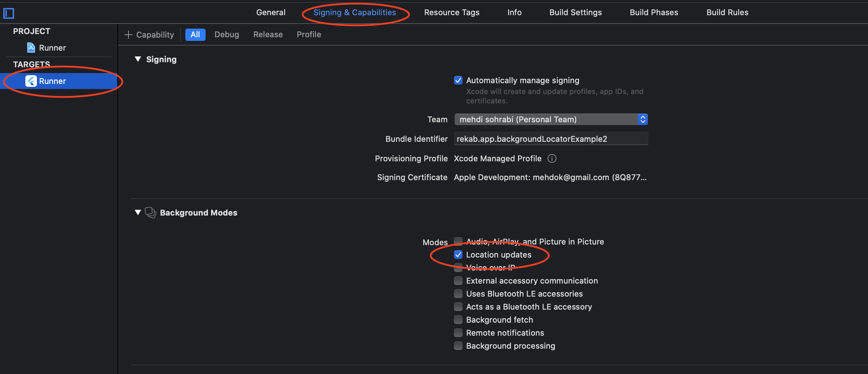Click the provisioning profile info icon
This screenshot has width=868, height=374.
(x=552, y=158)
